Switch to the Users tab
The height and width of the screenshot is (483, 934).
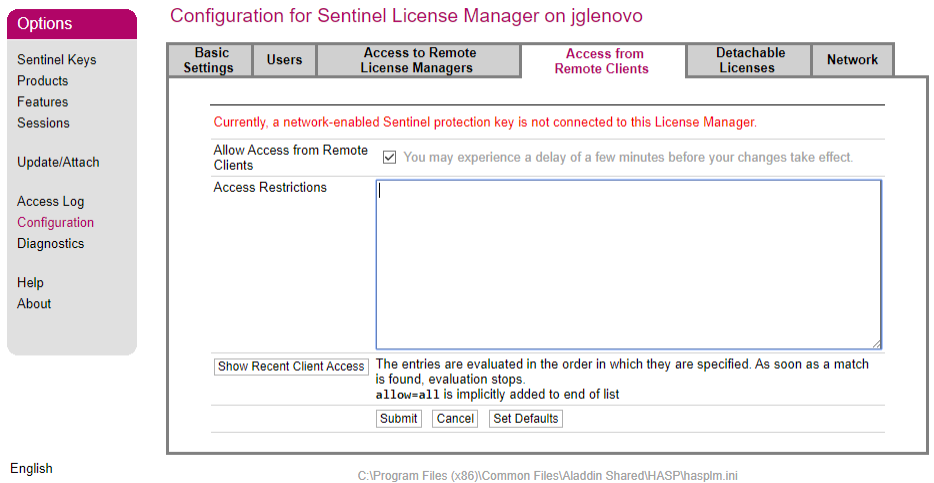284,60
